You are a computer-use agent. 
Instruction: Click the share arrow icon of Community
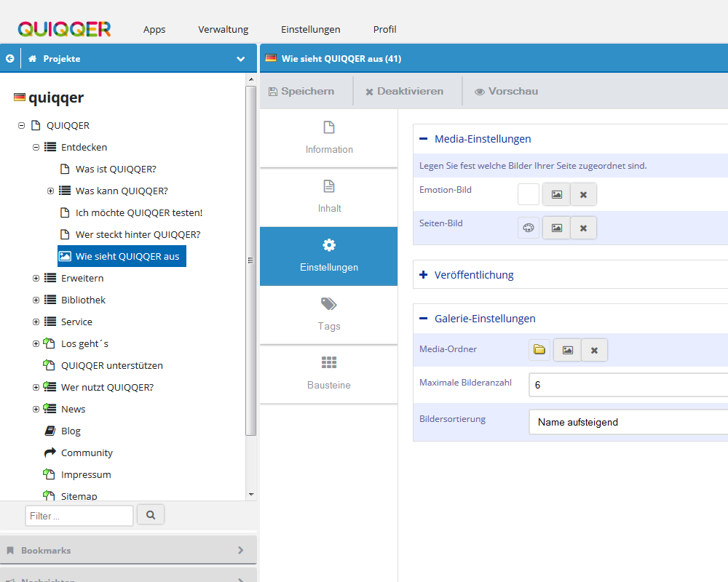click(50, 452)
